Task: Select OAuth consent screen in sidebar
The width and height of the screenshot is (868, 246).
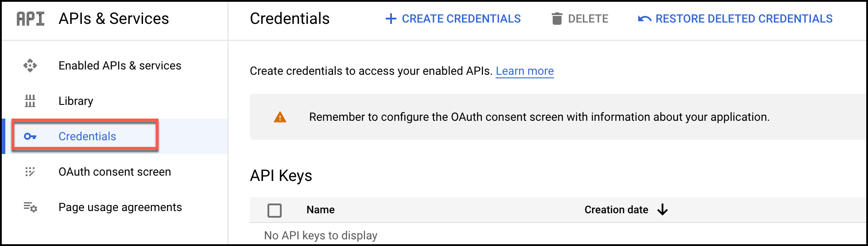Action: click(114, 172)
